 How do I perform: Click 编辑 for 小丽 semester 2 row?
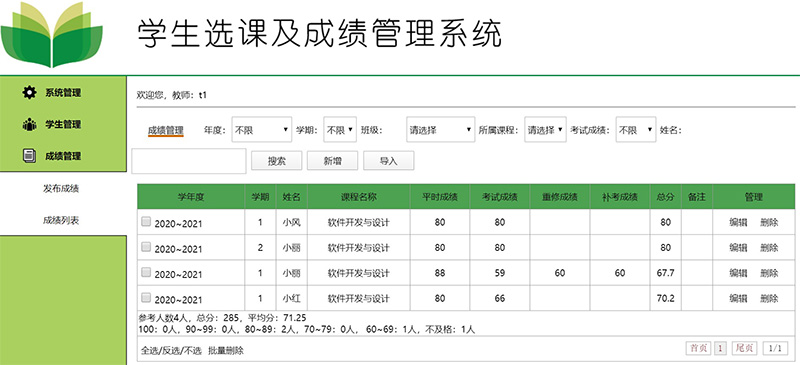pos(738,248)
